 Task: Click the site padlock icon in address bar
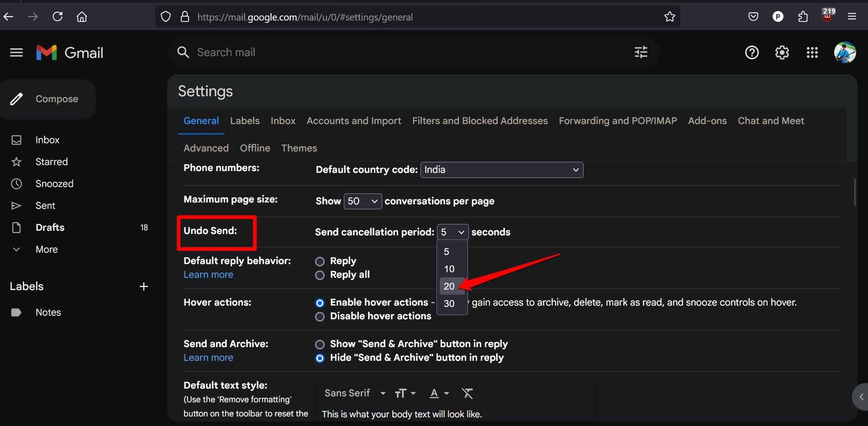(x=184, y=17)
